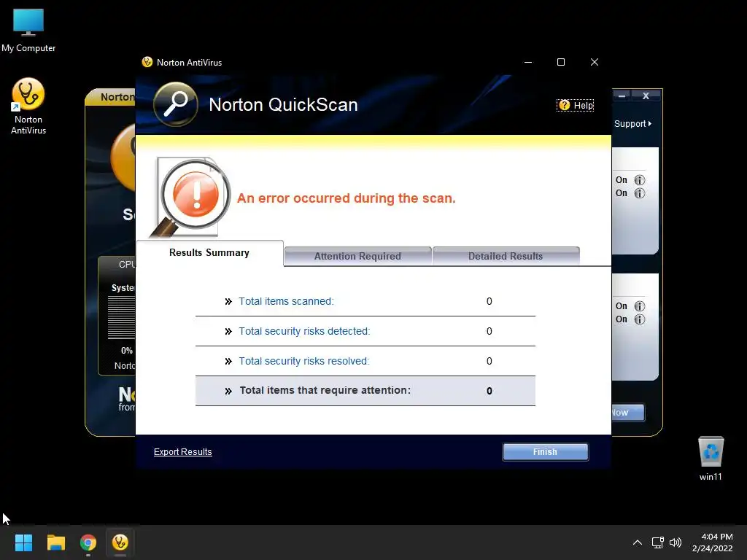Click the error occurred during the scan message
Image resolution: width=747 pixels, height=560 pixels.
point(347,198)
